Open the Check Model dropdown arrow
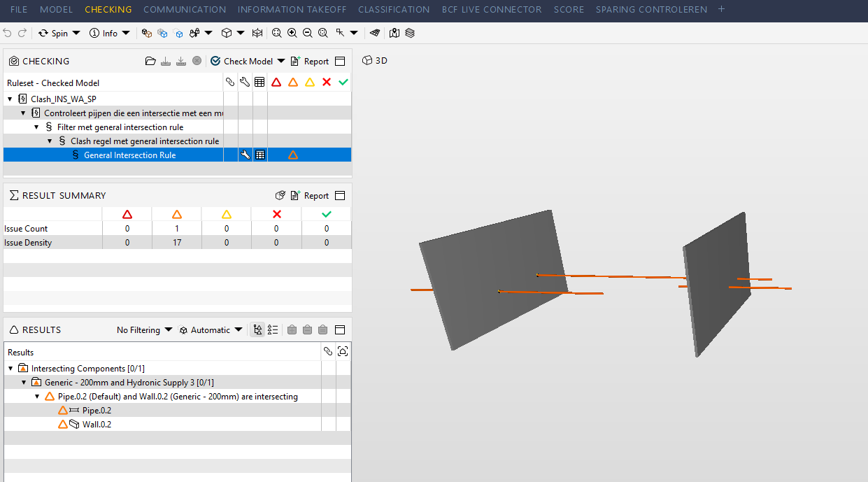 [x=281, y=61]
